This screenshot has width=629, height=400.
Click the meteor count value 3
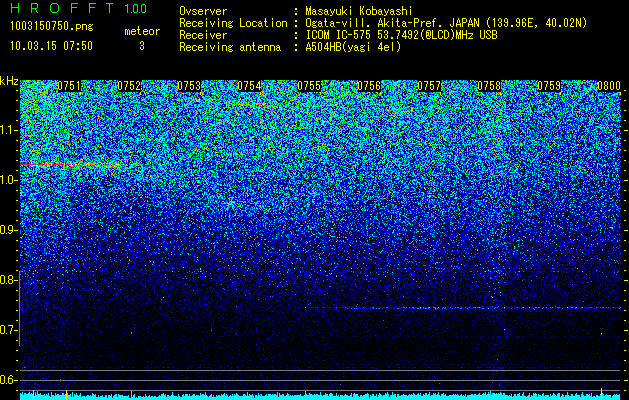(142, 46)
